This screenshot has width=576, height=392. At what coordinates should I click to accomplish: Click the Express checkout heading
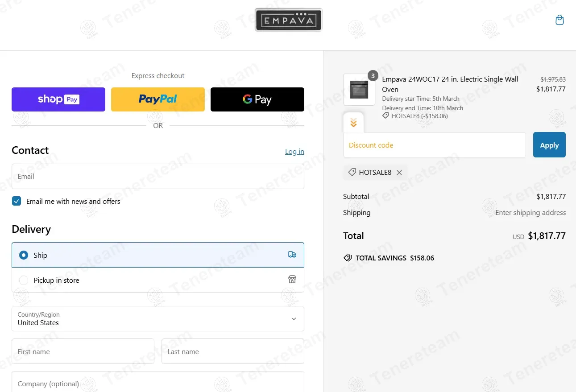158,76
